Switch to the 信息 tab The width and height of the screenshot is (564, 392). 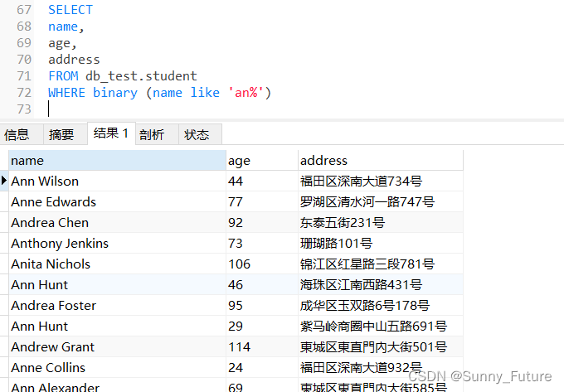17,134
